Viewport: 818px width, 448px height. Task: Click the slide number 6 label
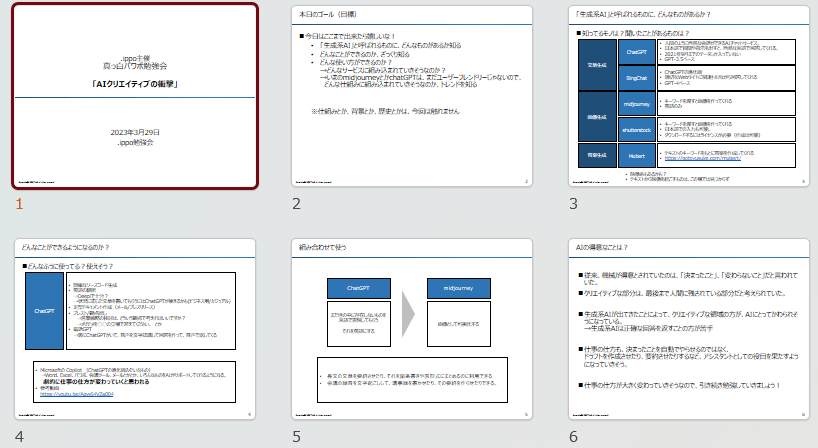point(573,437)
